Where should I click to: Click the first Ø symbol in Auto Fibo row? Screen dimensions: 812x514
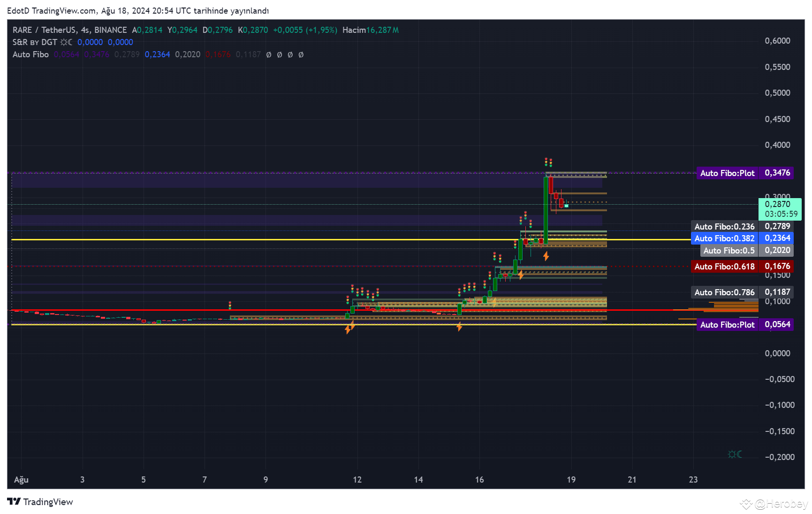(269, 54)
